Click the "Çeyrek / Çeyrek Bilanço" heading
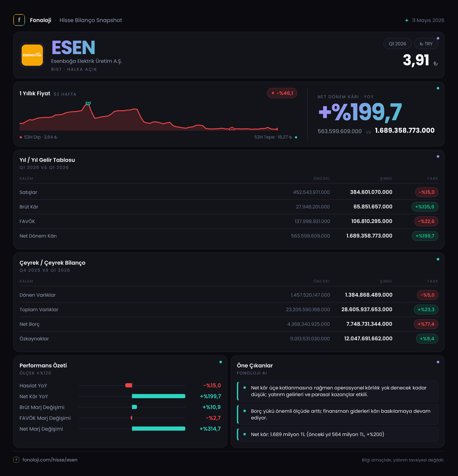Viewport: 458px width, 476px height. click(52, 263)
